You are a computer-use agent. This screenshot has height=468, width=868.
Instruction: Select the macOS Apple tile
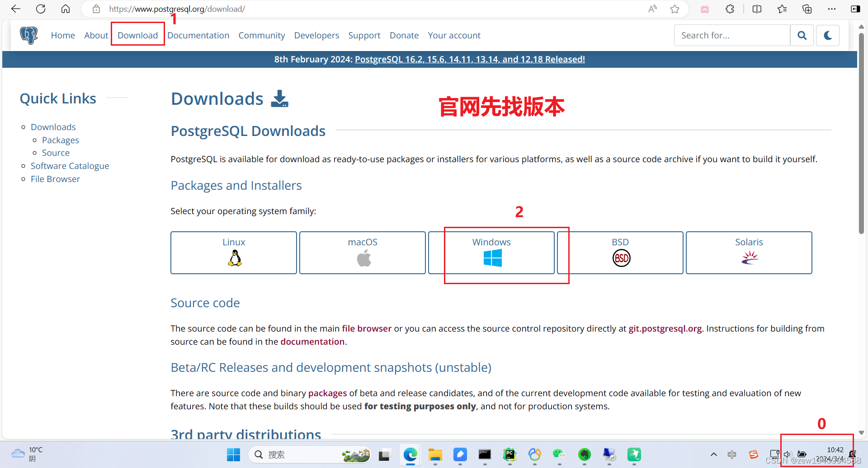coord(362,253)
